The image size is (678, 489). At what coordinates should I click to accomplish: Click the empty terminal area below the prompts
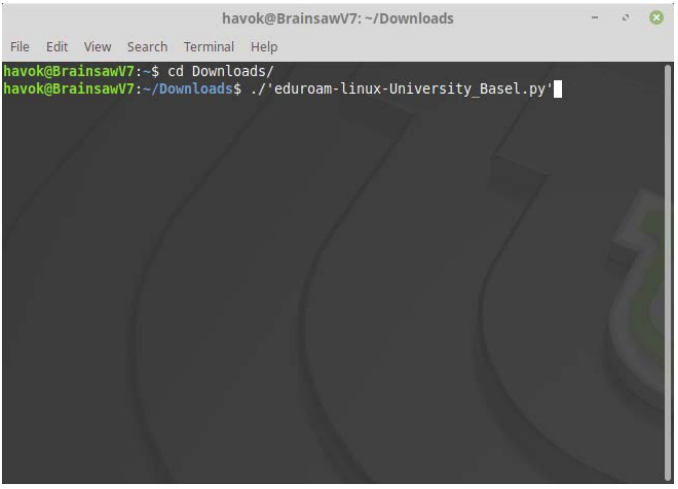click(x=330, y=300)
